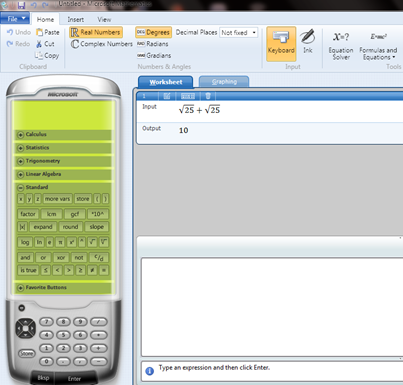Screen dimensions: 403x385
Task: Click the Paste clipboard icon
Action: [40, 32]
